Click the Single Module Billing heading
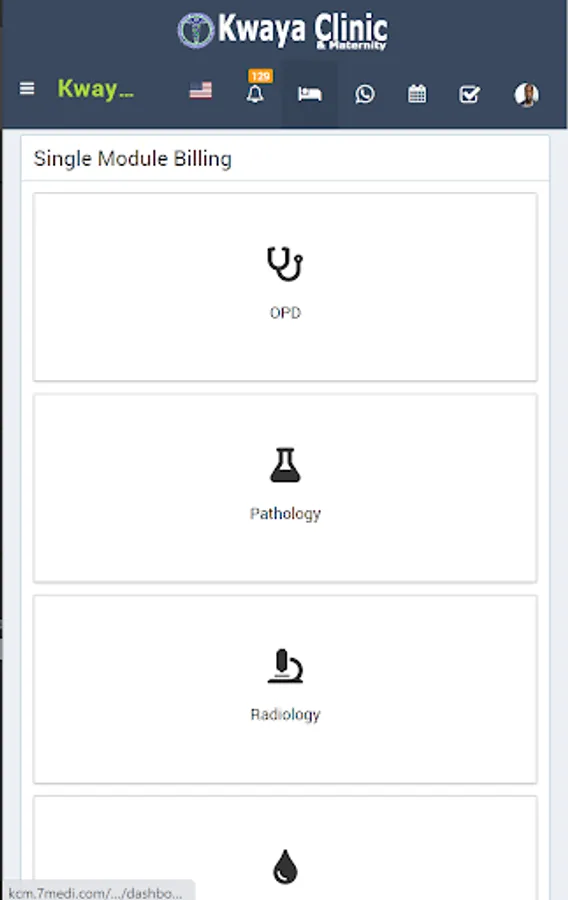Screen dimensions: 568x900 click(x=133, y=159)
